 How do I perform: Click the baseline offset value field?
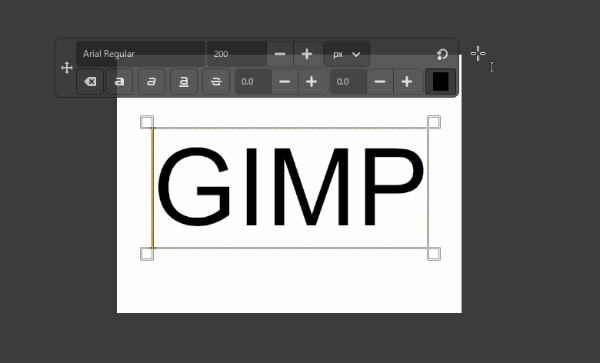(253, 81)
